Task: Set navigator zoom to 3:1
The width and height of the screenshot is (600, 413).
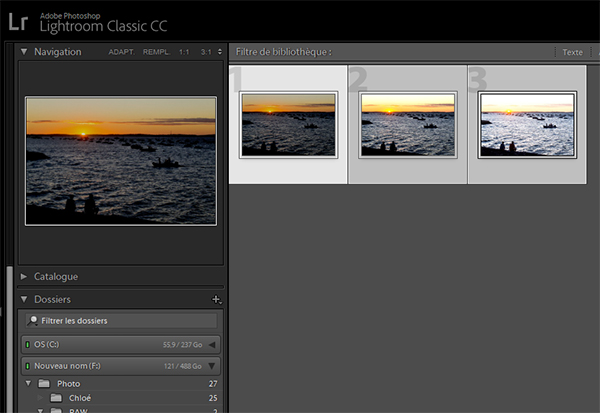Action: tap(206, 52)
